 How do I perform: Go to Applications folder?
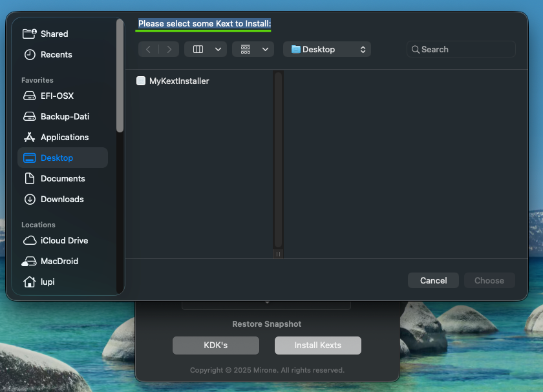[x=63, y=138]
